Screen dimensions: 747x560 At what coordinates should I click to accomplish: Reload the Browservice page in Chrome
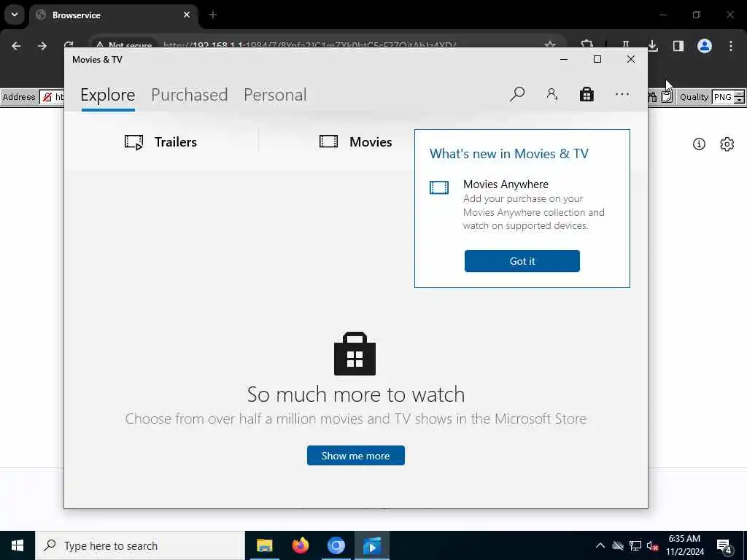69,44
